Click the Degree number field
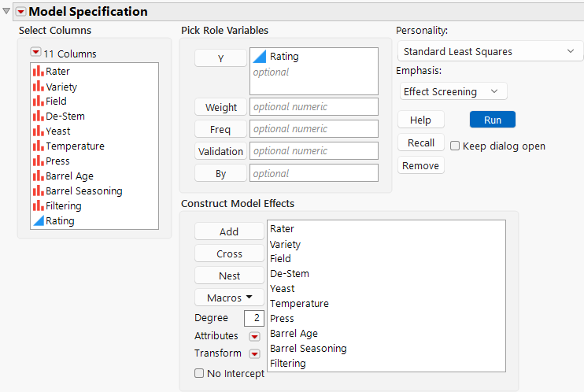Screen dimensions: 584x392 pyautogui.click(x=254, y=318)
